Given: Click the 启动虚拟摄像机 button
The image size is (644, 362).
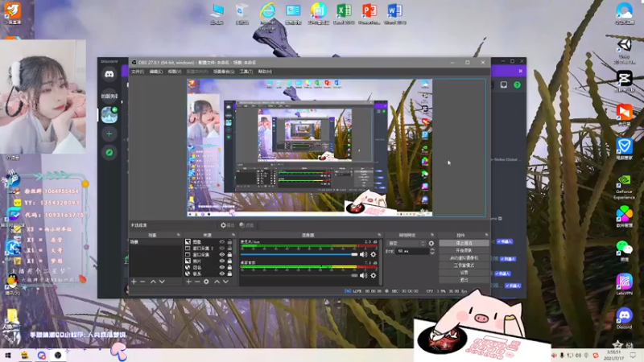Looking at the screenshot, I should [464, 257].
